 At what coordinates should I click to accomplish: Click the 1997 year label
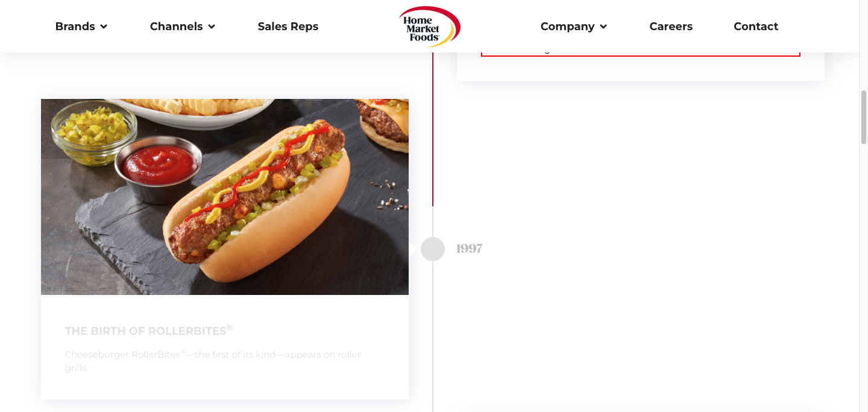(470, 249)
